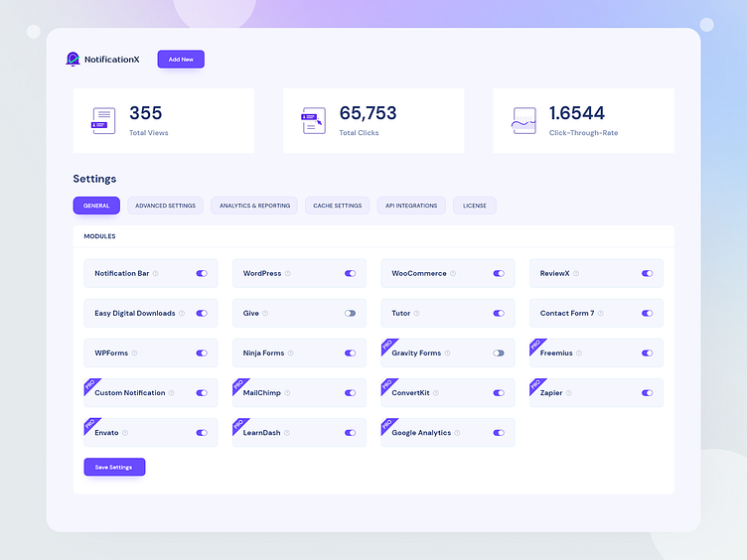Open the Custom Notification help icon
Viewport: 747px width, 560px height.
172,393
